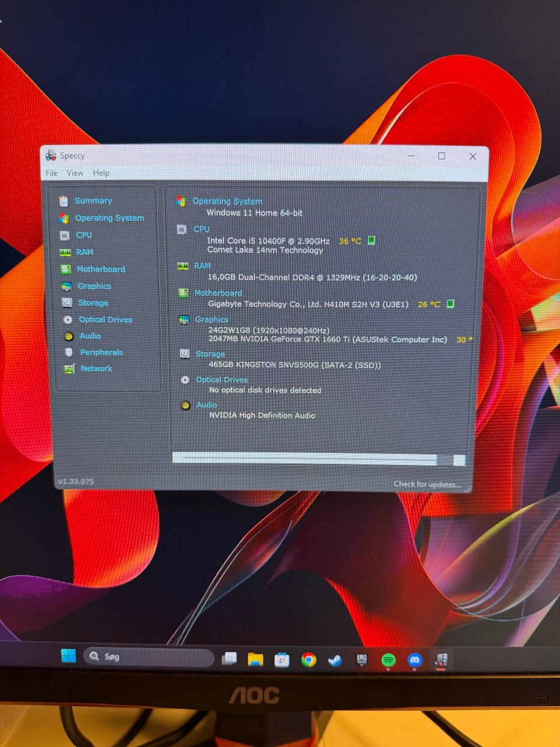Select Peripherals in the sidebar
The height and width of the screenshot is (747, 560).
[x=101, y=352]
